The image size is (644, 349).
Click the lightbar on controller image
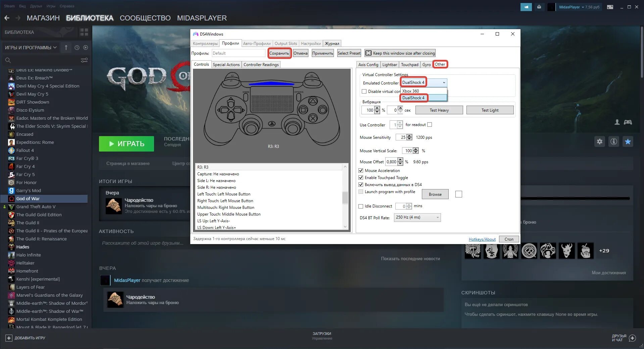(271, 84)
